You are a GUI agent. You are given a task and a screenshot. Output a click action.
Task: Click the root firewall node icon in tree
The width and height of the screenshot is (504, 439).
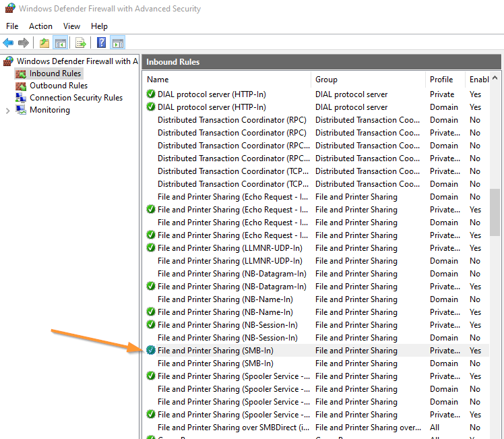click(9, 61)
